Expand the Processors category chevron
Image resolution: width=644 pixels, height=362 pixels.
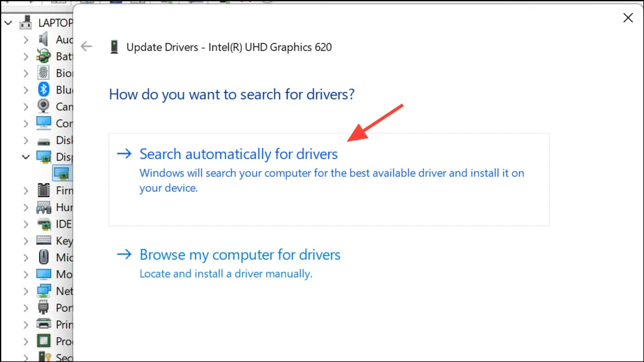26,342
